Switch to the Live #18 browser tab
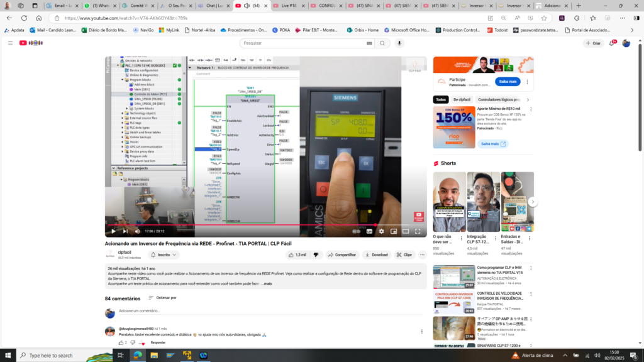The image size is (644, 362). click(x=289, y=6)
